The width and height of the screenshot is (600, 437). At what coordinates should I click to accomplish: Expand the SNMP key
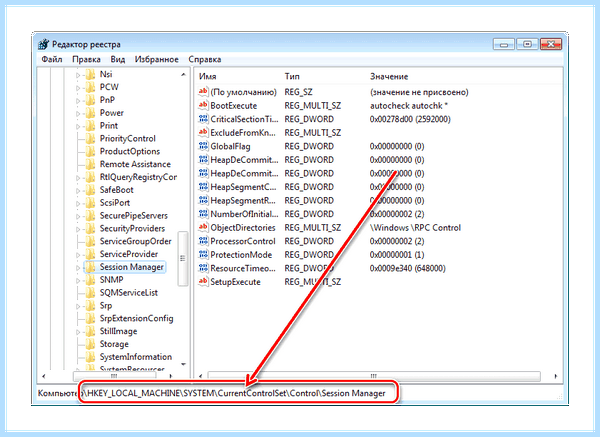tap(78, 280)
